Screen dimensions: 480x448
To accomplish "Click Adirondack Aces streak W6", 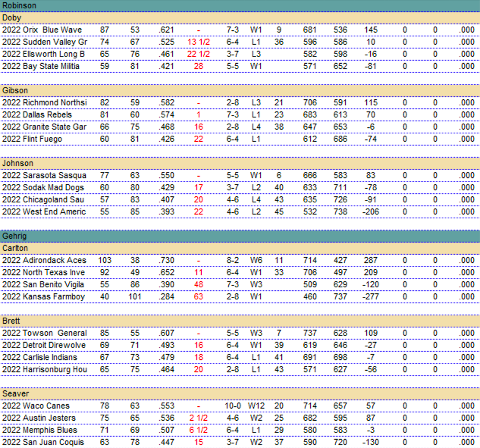I will (x=256, y=260).
